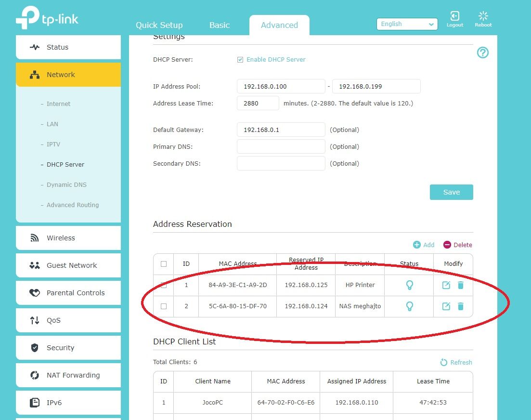Open the Wireless menu section
This screenshot has width=531, height=420.
tap(68, 238)
